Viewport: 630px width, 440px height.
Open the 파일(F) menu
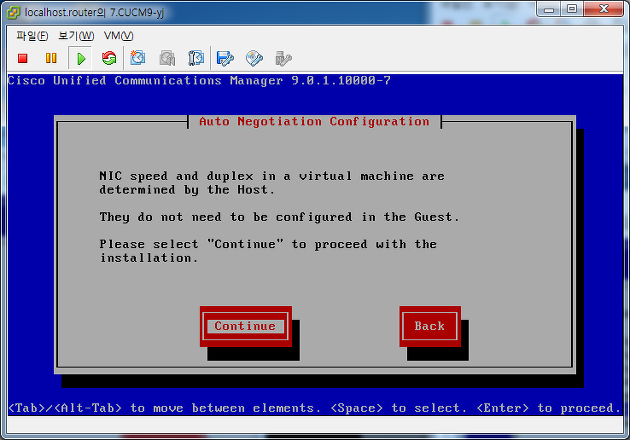click(32, 36)
